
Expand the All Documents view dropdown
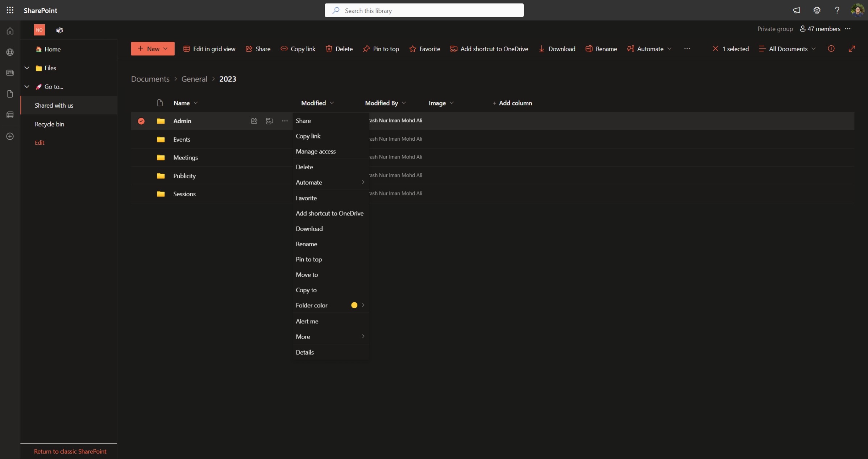pyautogui.click(x=788, y=49)
